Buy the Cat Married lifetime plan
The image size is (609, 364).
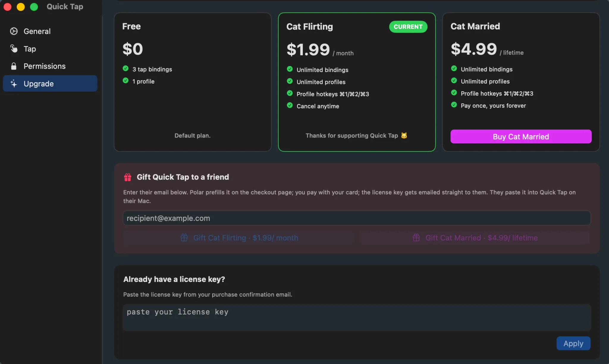point(521,136)
